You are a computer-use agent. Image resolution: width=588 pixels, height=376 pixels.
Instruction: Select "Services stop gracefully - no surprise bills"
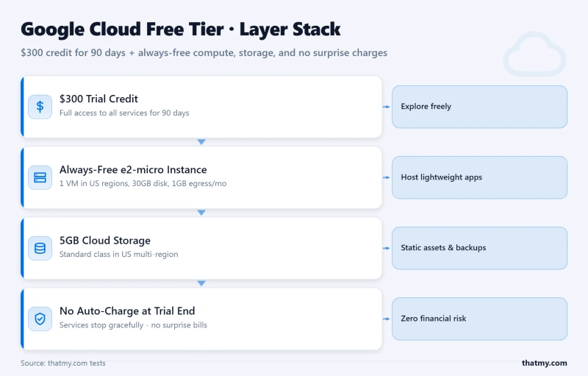tap(133, 325)
